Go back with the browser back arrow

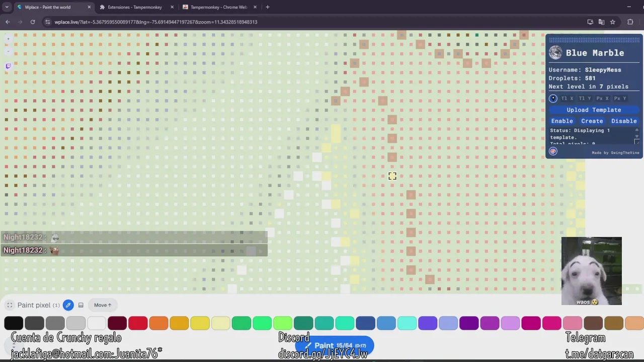coord(8,22)
